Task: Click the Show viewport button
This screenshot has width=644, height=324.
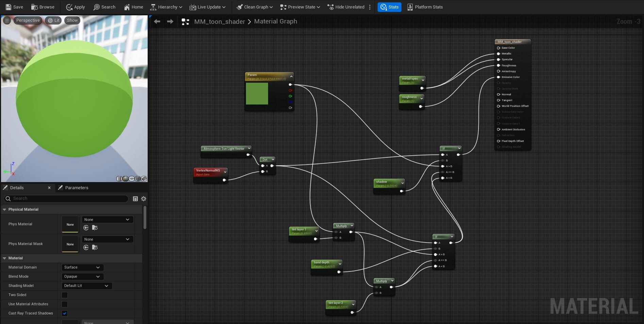Action: (72, 20)
